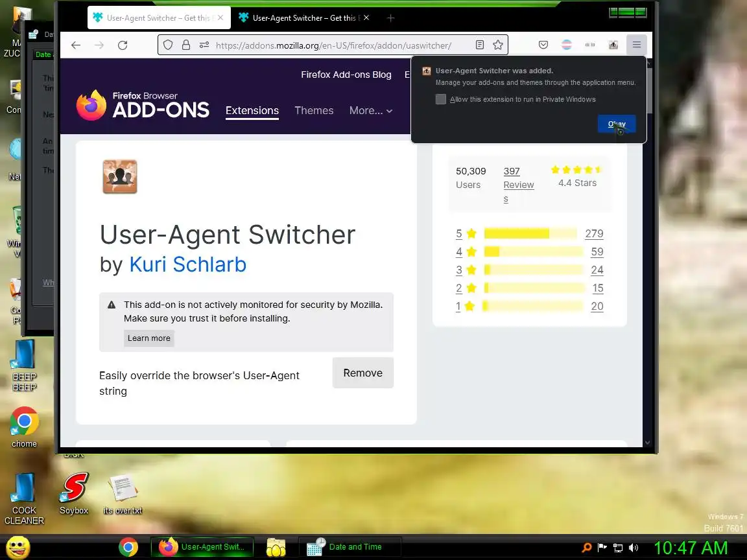This screenshot has width=747, height=560.
Task: Click the 4.4 Stars rating stars
Action: [x=576, y=170]
